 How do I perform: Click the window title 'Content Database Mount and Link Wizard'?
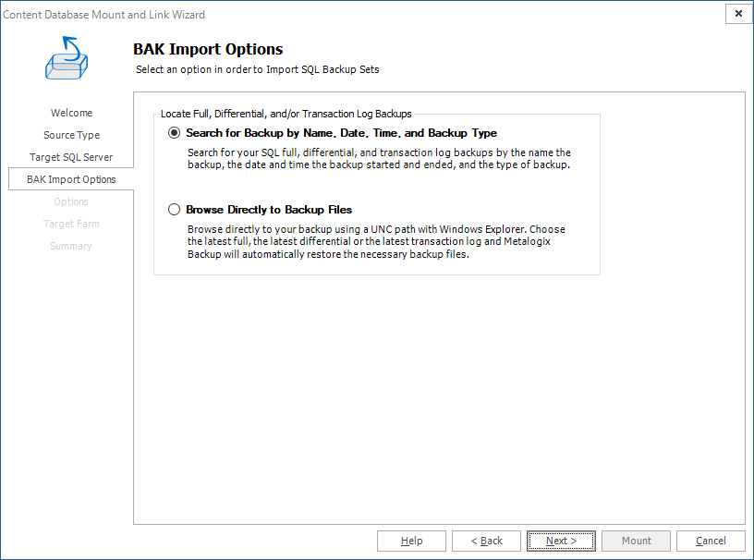point(103,15)
